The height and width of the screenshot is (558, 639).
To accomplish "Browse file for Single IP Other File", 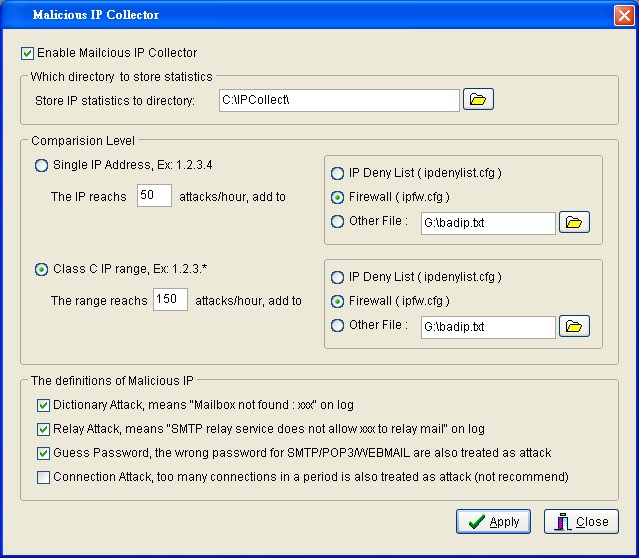I will [574, 223].
